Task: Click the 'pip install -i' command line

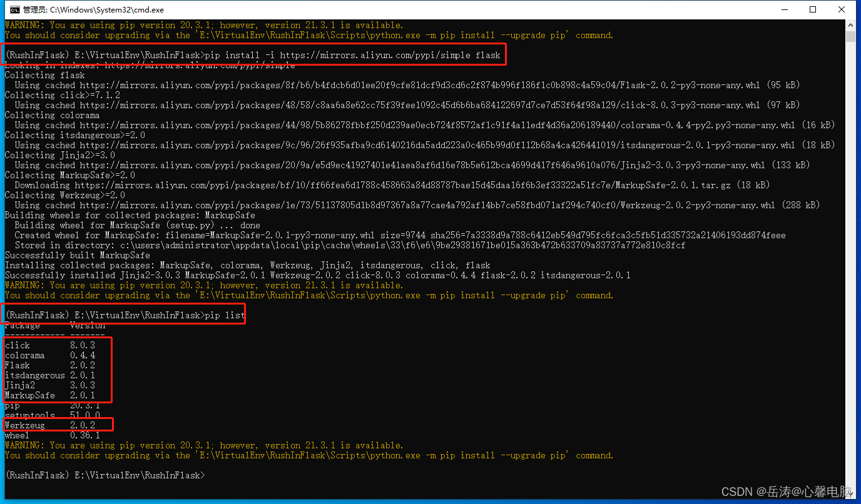Action: (x=253, y=55)
